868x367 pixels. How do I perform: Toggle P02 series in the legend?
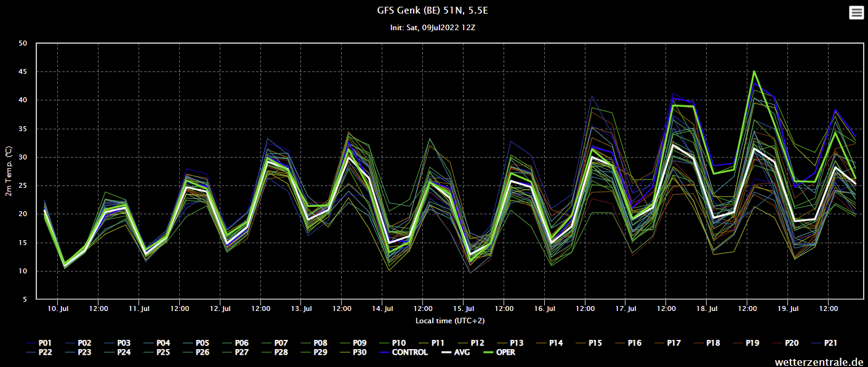click(x=78, y=342)
